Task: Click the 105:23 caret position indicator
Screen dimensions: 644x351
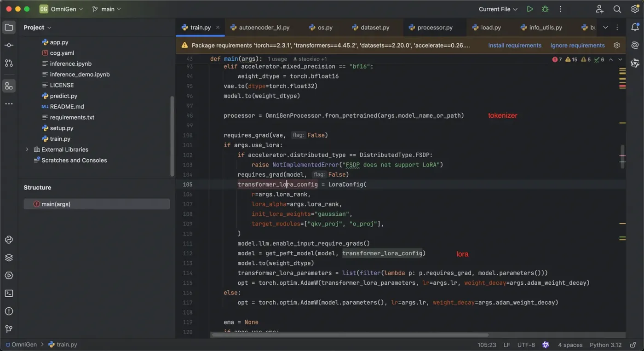Action: 487,345
